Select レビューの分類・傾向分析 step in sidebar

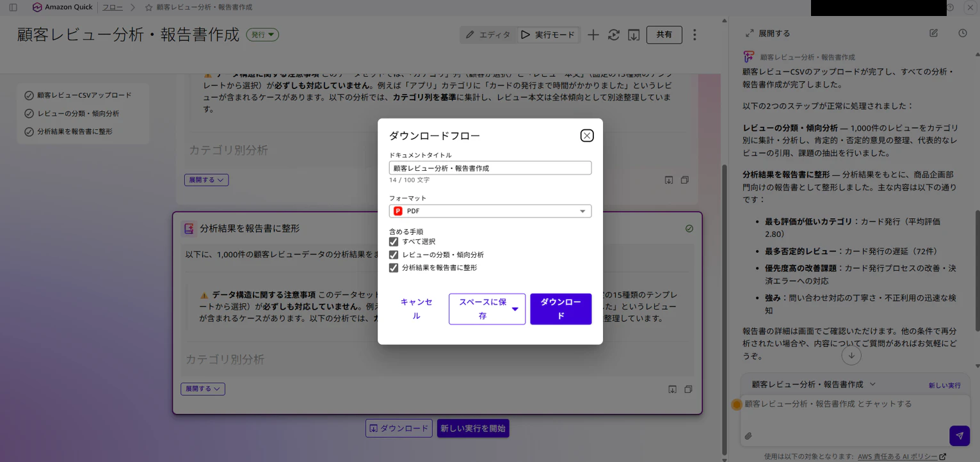pyautogui.click(x=72, y=113)
